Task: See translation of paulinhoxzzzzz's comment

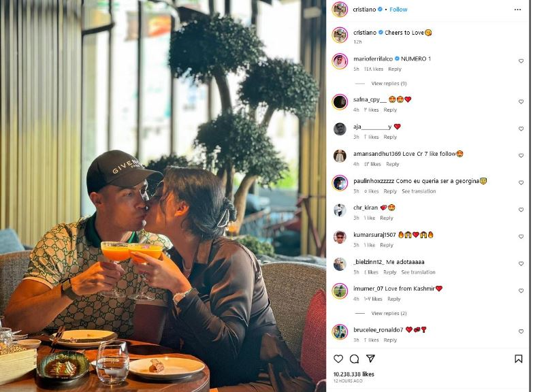Action: (419, 191)
